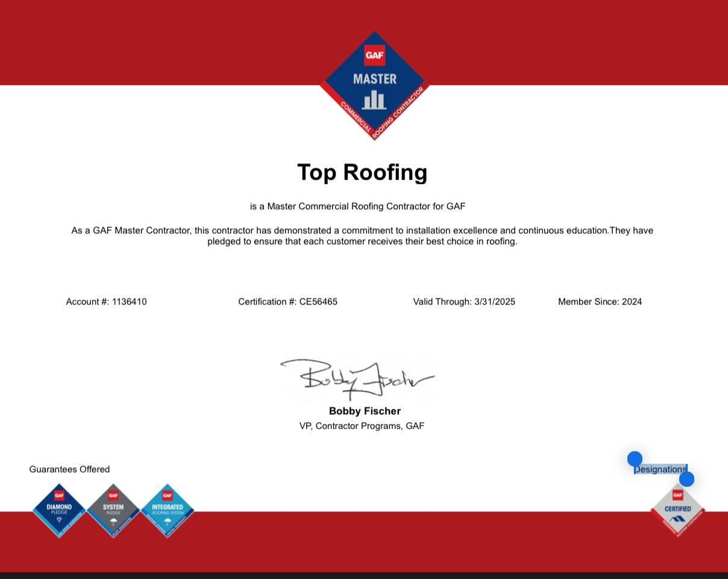Click Bobby Fischer's signature image

pyautogui.click(x=359, y=379)
